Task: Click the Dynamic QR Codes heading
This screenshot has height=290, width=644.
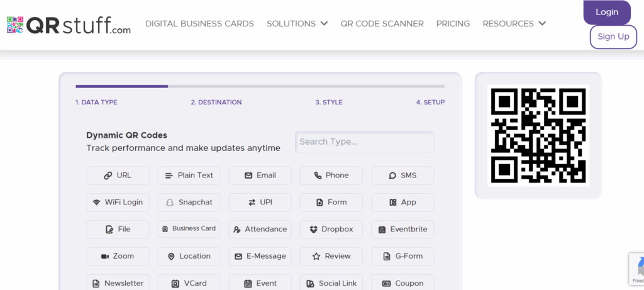Action: 126,135
